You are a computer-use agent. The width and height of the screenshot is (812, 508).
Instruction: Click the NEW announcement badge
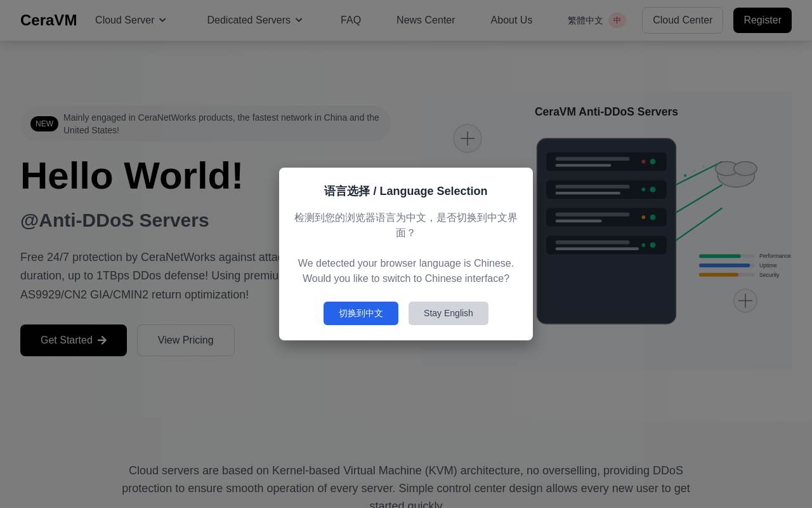pos(44,124)
